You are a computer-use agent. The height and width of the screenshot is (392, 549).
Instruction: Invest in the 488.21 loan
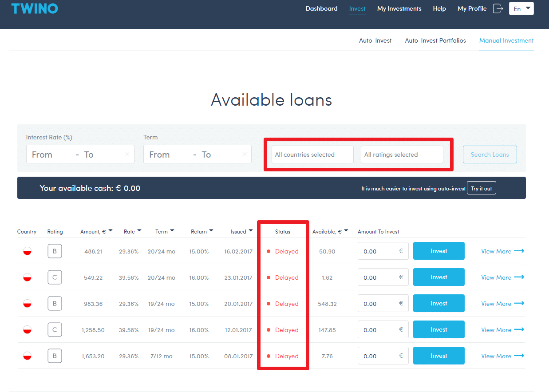(439, 251)
